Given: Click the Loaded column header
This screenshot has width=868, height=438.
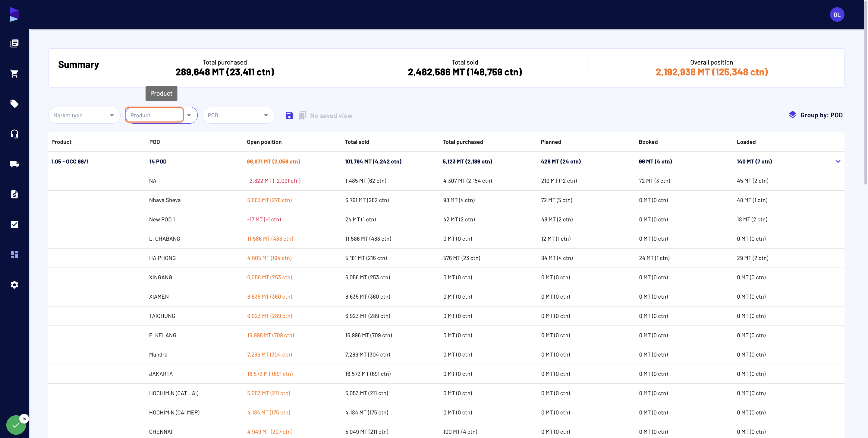Looking at the screenshot, I should [x=746, y=142].
